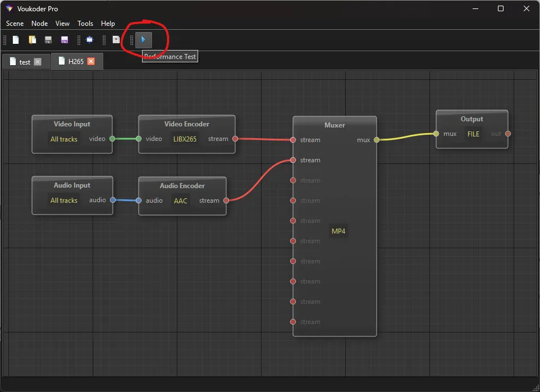540x392 pixels.
Task: Click the blue fit-to-view toolbar icon
Action: click(x=89, y=40)
